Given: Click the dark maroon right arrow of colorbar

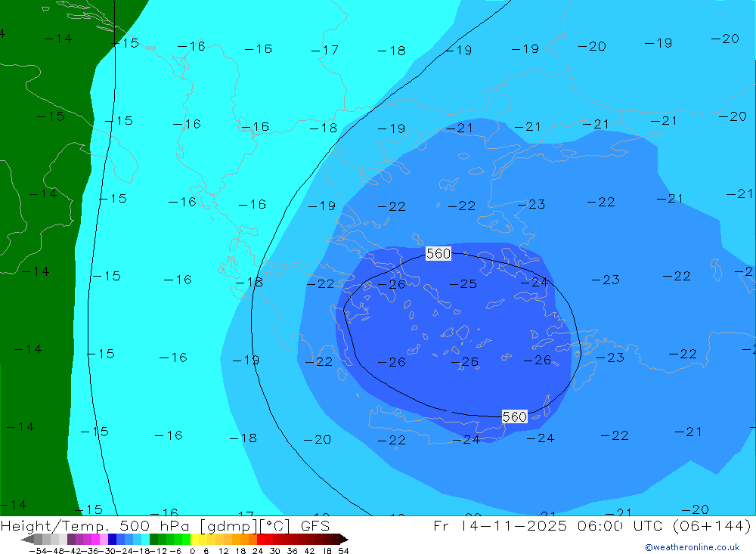Looking at the screenshot, I should point(344,539).
